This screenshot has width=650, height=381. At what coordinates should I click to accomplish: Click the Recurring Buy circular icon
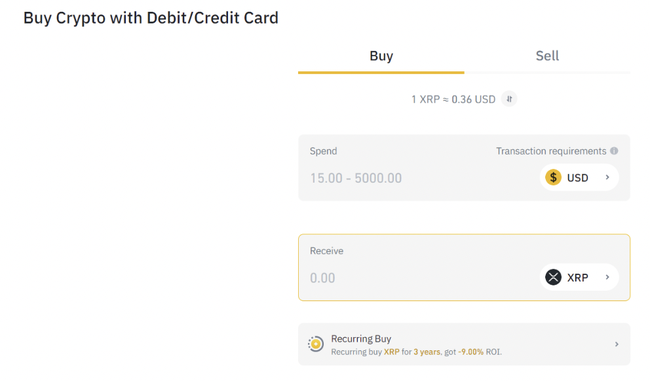(315, 344)
